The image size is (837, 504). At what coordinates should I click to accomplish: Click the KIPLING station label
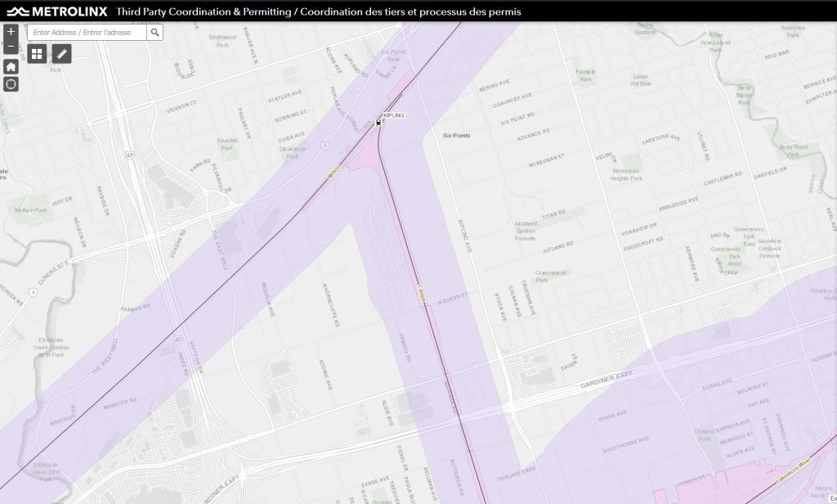[x=393, y=115]
